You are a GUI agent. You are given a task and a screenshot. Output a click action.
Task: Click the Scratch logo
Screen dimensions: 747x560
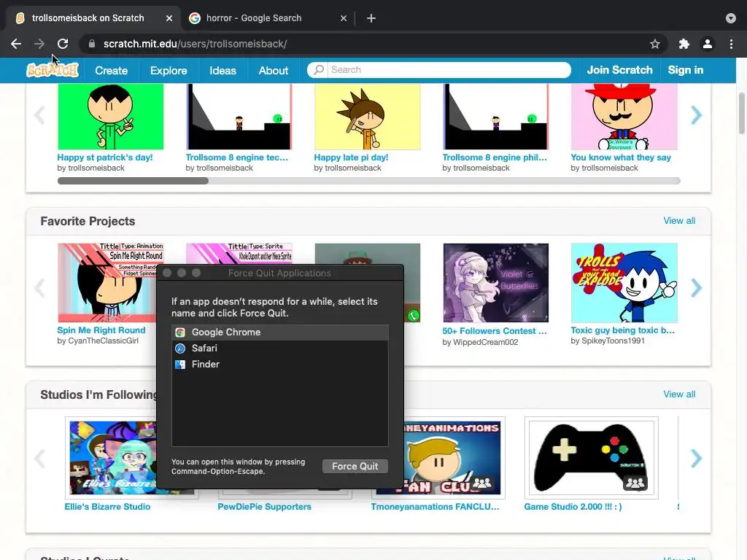53,70
